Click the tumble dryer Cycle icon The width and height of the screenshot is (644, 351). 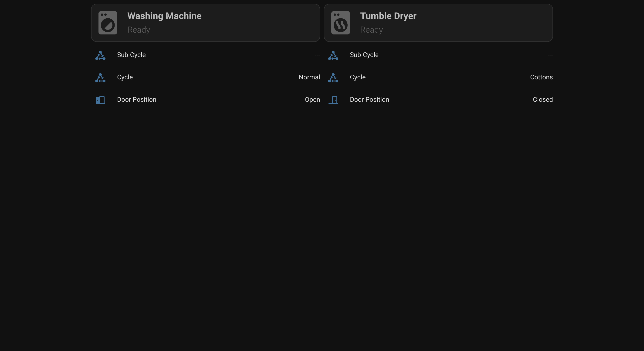(333, 78)
